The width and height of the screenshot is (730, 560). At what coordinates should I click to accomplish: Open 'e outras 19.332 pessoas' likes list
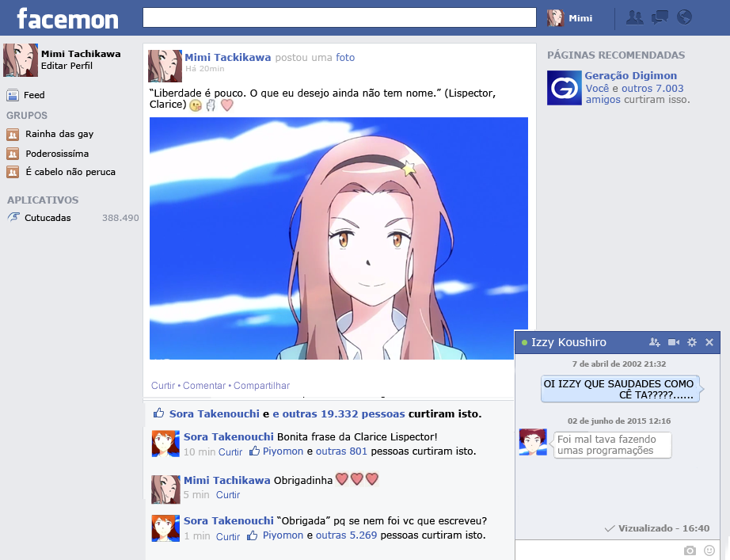(338, 413)
